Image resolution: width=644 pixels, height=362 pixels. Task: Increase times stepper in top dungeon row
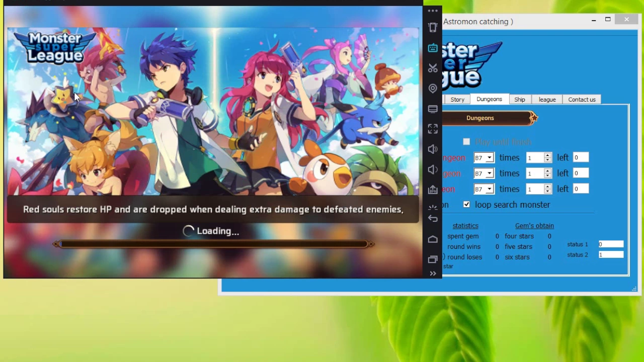tap(547, 155)
